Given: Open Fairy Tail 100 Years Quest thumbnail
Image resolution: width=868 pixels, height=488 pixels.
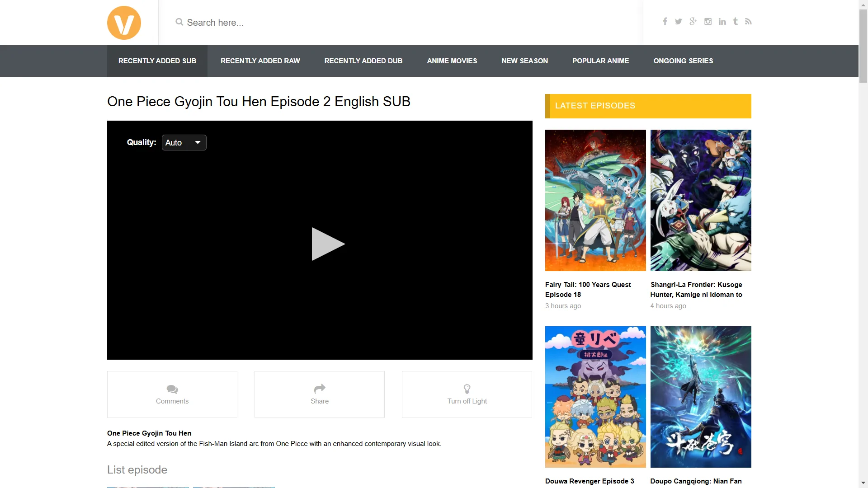Looking at the screenshot, I should pyautogui.click(x=595, y=201).
